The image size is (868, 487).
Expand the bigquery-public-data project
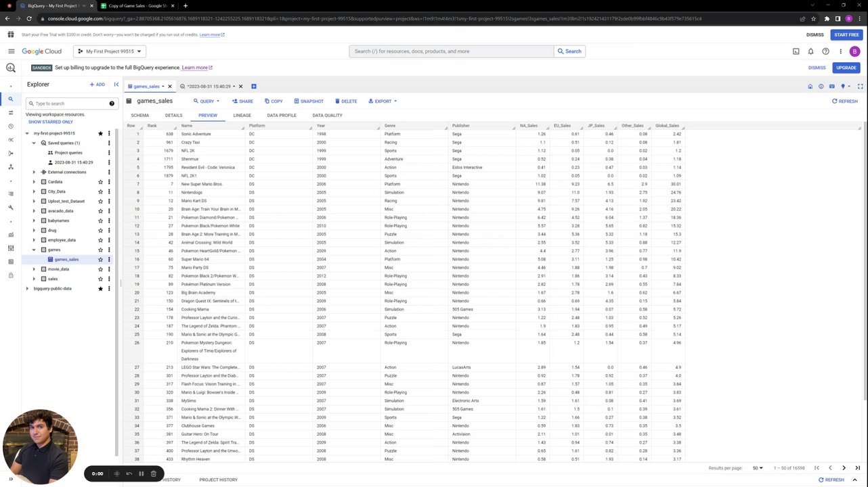pyautogui.click(x=27, y=289)
